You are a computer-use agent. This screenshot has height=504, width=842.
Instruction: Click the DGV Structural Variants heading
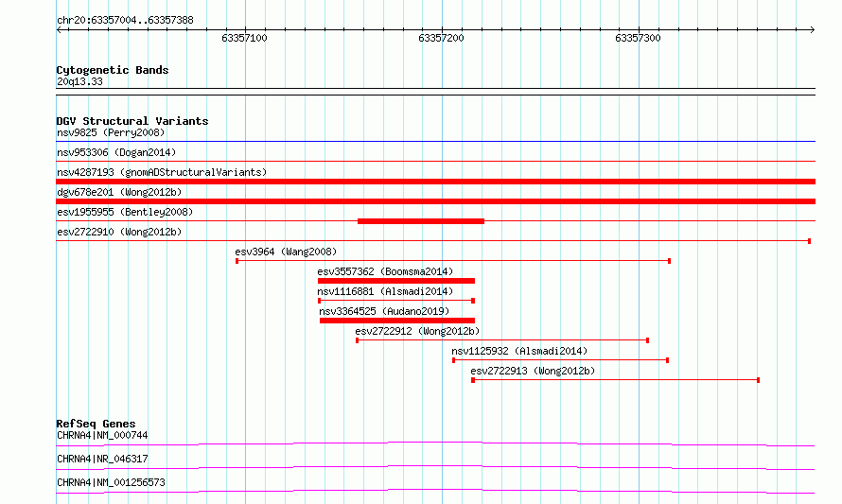point(132,121)
